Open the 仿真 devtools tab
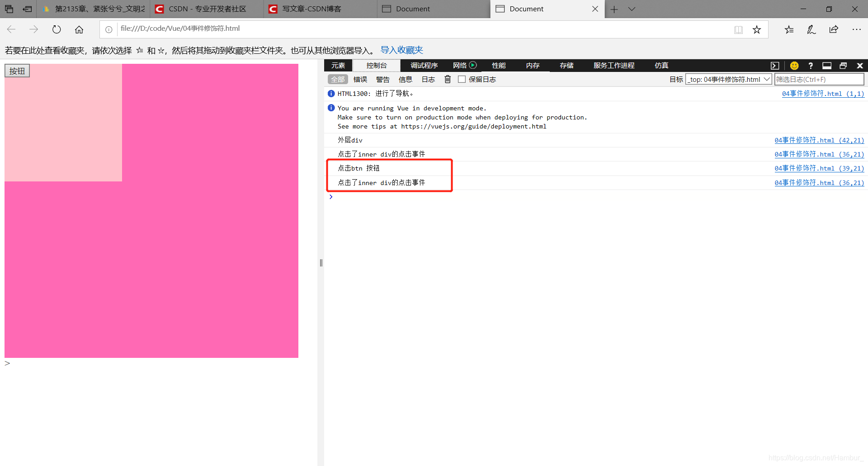Viewport: 868px width, 466px height. point(661,66)
